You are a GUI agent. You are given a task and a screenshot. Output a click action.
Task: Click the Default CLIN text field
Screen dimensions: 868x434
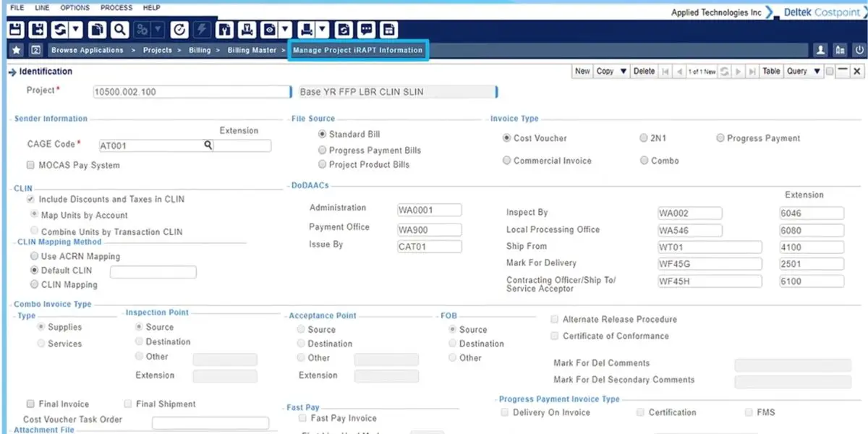153,272
